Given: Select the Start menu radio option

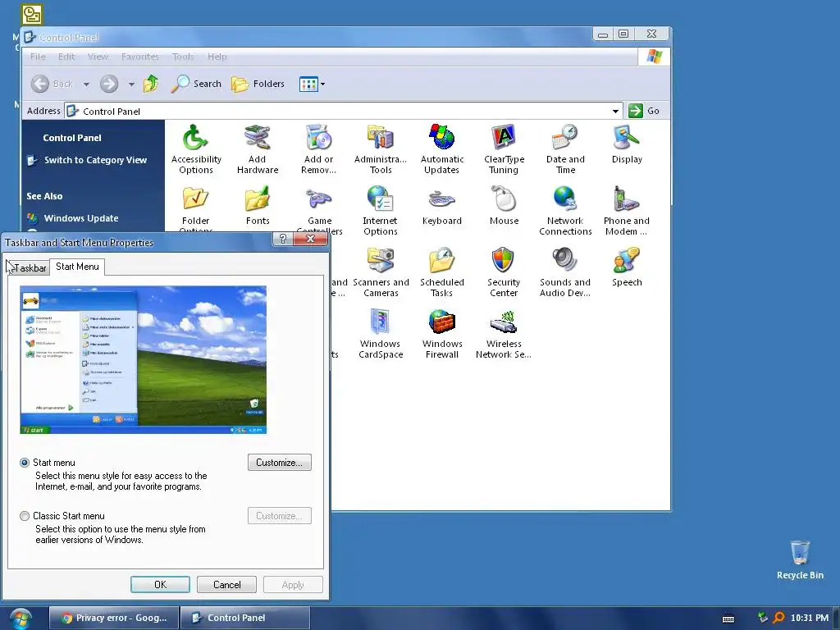Looking at the screenshot, I should (x=25, y=463).
